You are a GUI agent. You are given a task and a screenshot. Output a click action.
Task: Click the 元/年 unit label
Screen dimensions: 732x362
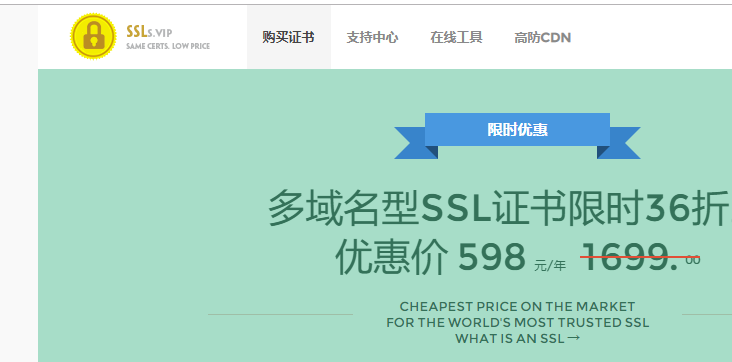(x=550, y=266)
